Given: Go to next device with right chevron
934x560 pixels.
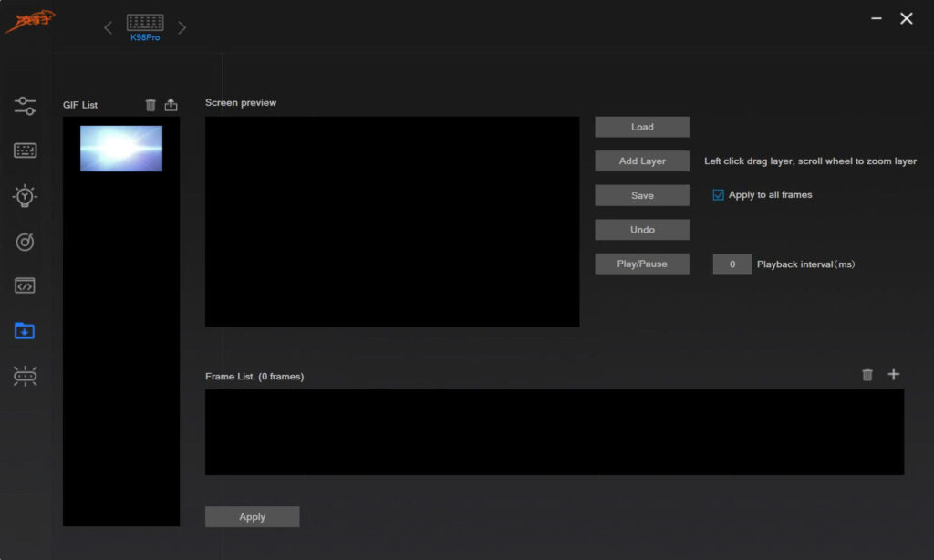Looking at the screenshot, I should [182, 28].
